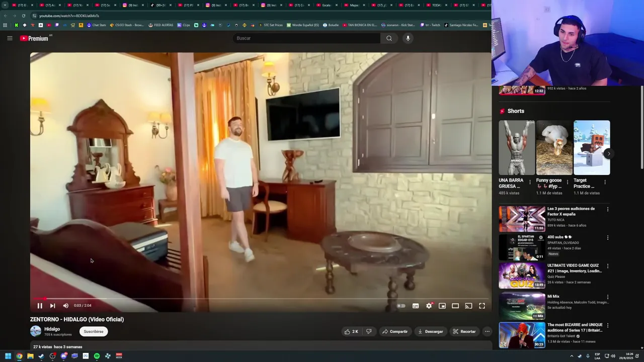Image resolution: width=644 pixels, height=362 pixels.
Task: Start voice search with microphone
Action: (408, 38)
